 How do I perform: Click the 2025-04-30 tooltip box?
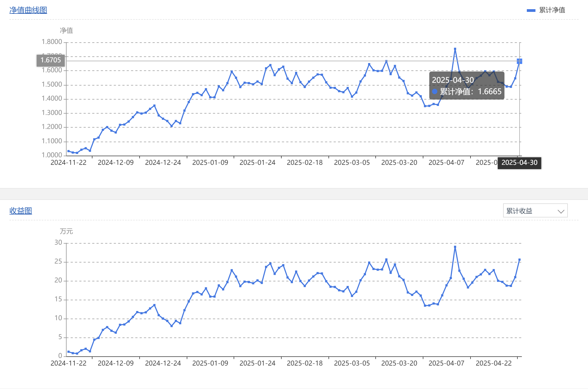click(x=466, y=86)
